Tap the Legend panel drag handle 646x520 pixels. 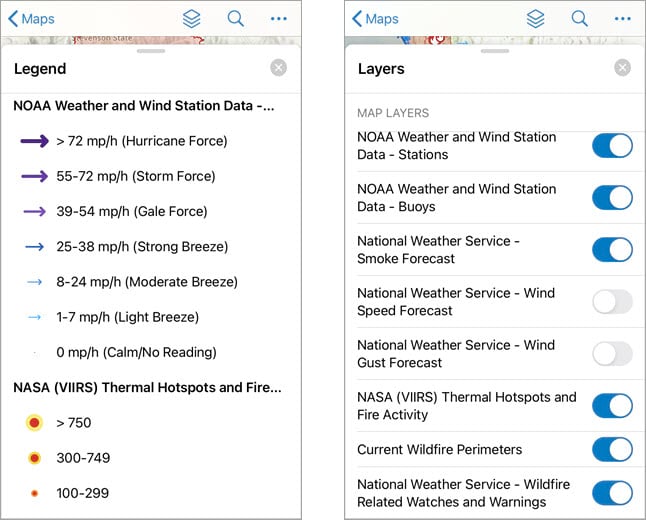coord(151,50)
